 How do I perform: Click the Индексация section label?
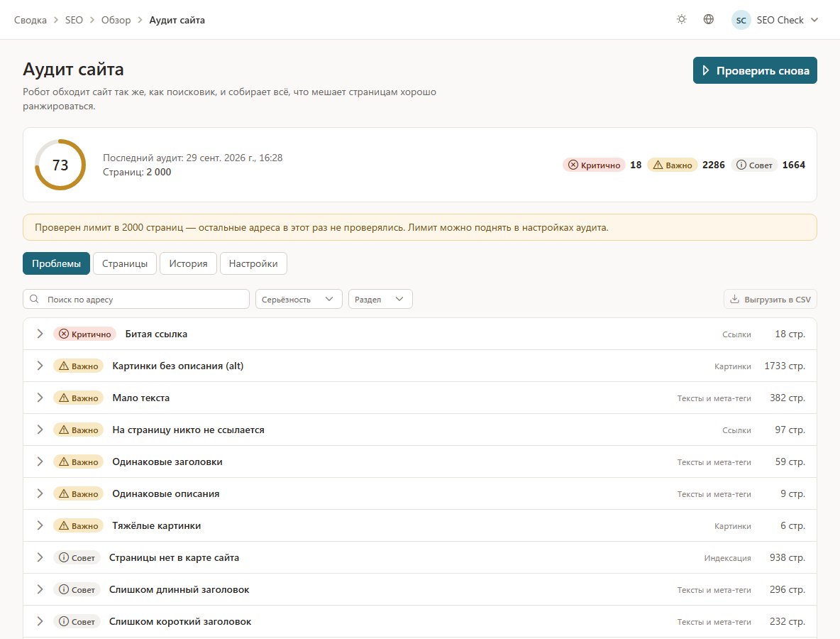(727, 558)
